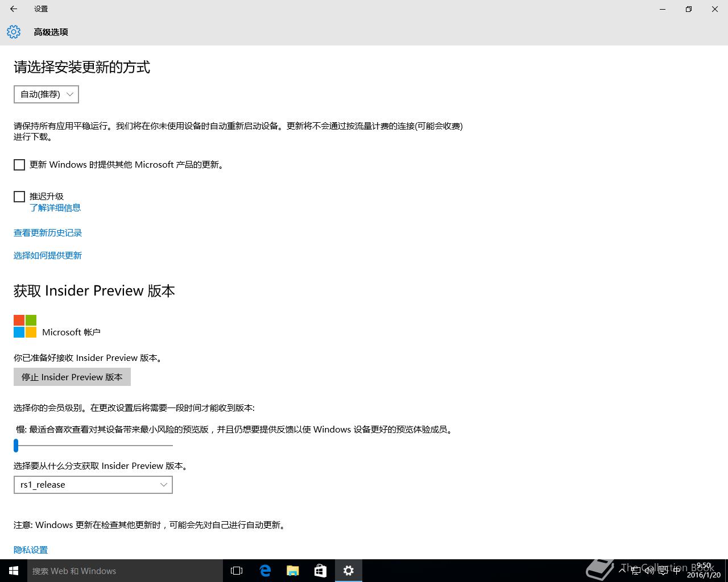The height and width of the screenshot is (582, 728).
Task: Launch Microsoft Edge from the taskbar
Action: [265, 571]
